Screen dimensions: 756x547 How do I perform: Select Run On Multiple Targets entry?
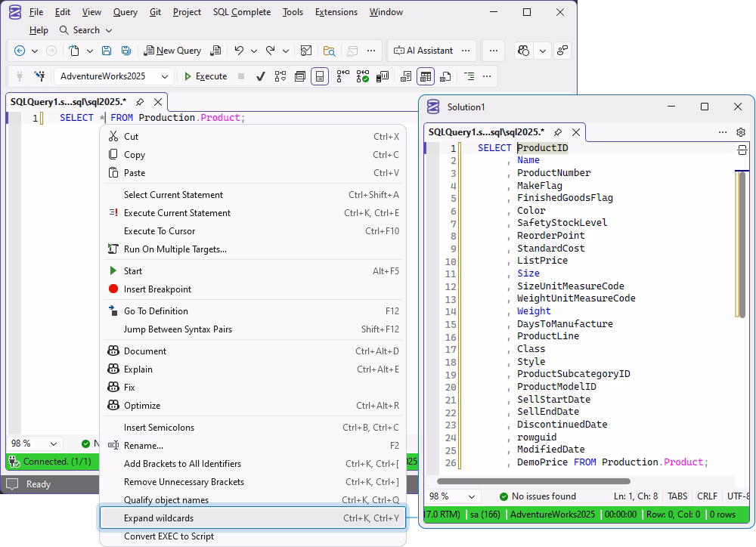253,249
